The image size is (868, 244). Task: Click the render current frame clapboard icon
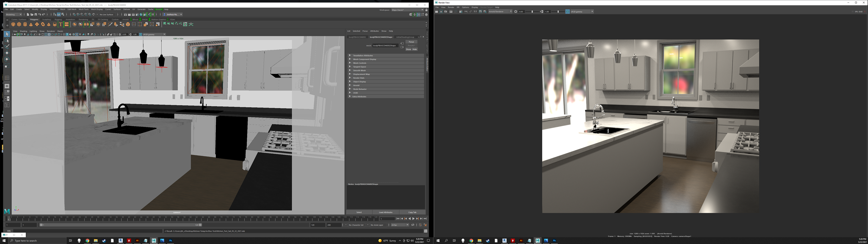436,12
